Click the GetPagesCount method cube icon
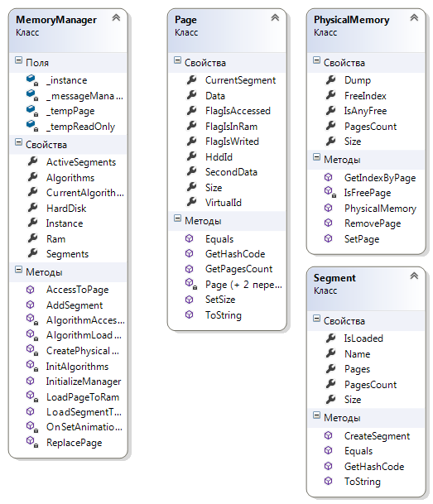The width and height of the screenshot is (433, 504). point(190,269)
